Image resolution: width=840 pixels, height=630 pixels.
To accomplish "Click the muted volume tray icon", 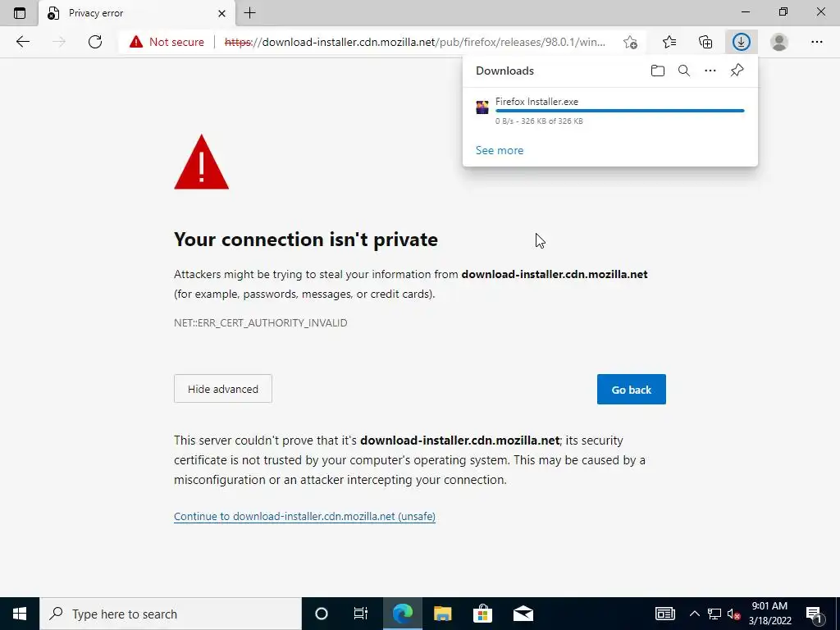I will click(733, 614).
